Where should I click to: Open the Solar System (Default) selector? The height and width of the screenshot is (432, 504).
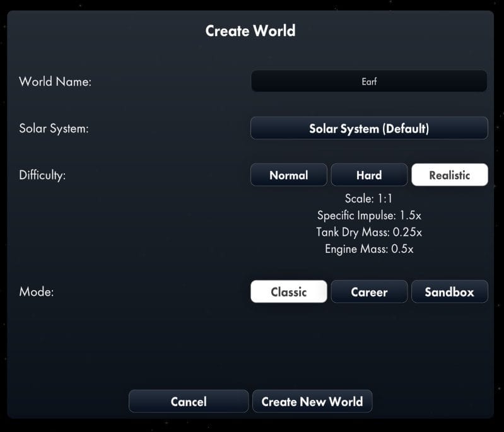pos(369,129)
